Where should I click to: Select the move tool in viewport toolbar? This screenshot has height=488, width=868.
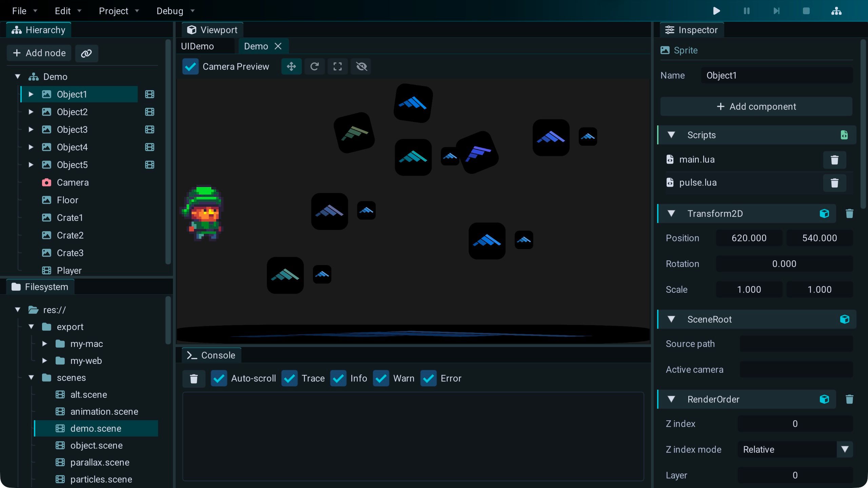click(x=291, y=66)
